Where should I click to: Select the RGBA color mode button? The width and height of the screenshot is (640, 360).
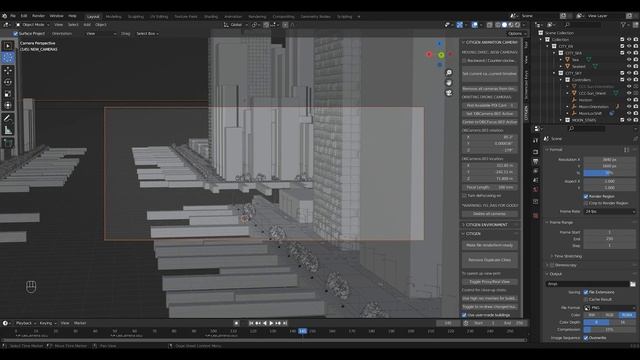pos(627,315)
